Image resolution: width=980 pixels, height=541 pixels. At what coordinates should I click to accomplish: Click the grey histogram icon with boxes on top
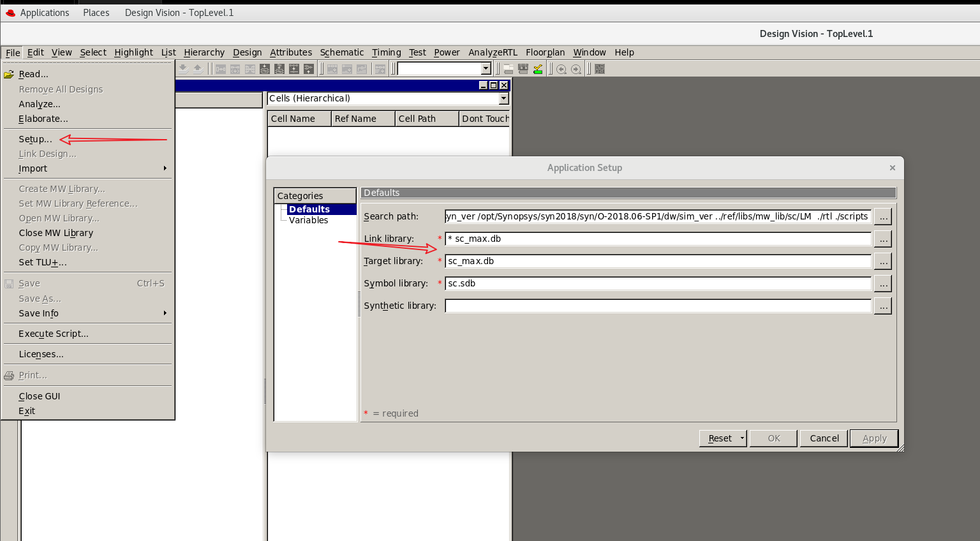pos(332,69)
